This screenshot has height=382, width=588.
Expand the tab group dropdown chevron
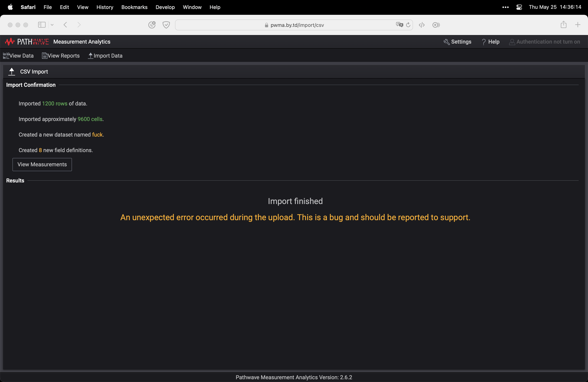tap(52, 25)
